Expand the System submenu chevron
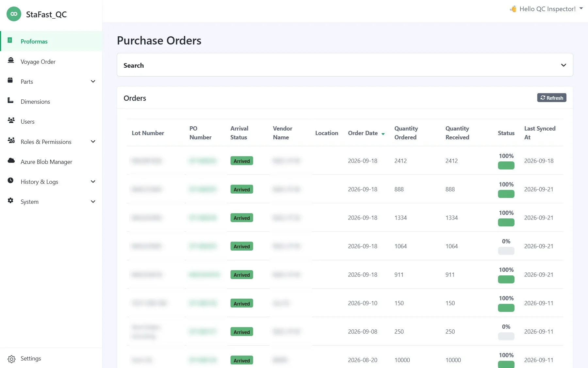This screenshot has width=588, height=368. pyautogui.click(x=93, y=202)
